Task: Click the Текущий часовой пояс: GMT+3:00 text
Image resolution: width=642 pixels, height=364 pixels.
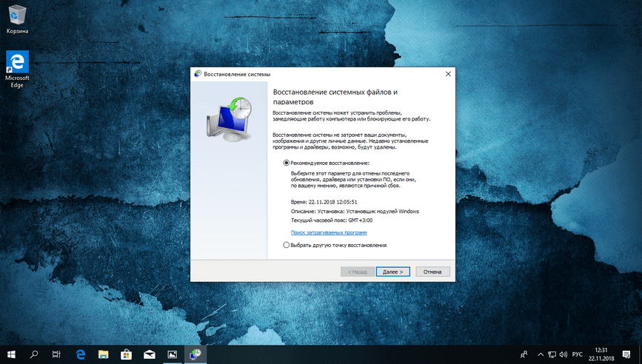Action: [x=332, y=220]
